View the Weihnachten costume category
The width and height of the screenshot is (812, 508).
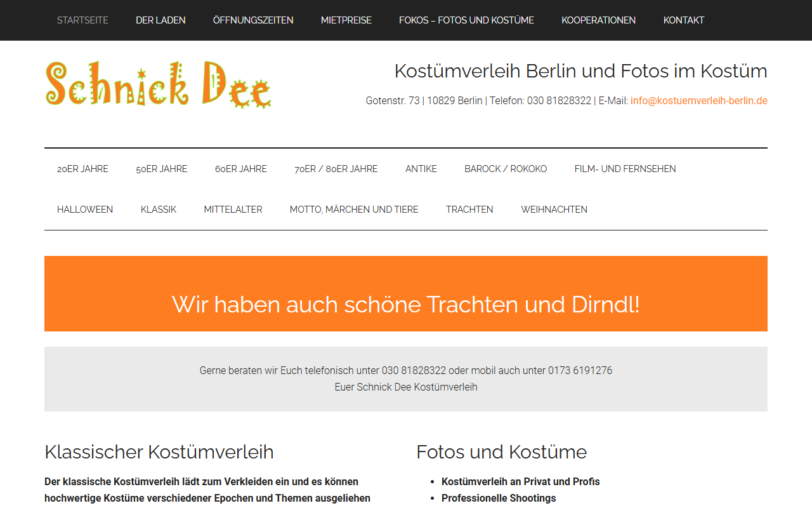point(554,210)
